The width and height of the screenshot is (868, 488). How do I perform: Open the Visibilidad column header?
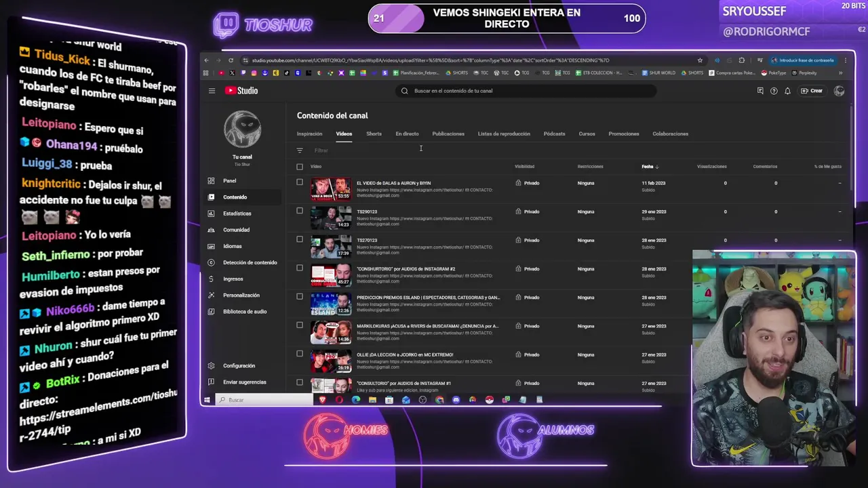point(524,167)
